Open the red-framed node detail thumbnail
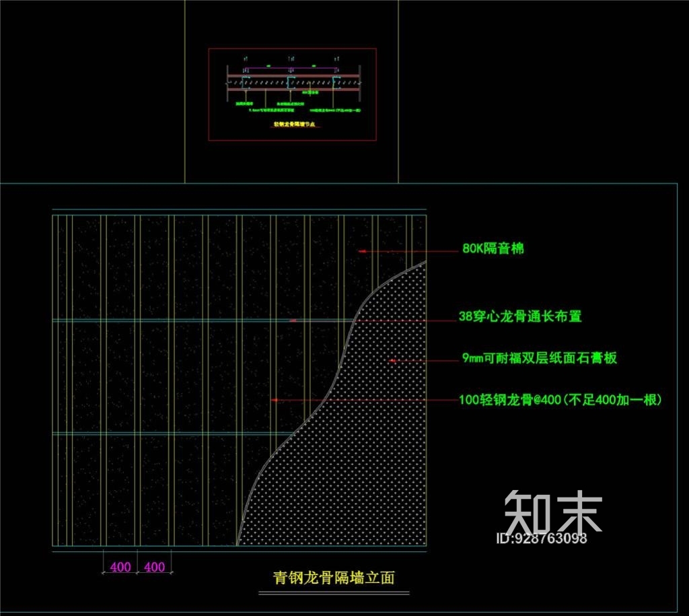The image size is (689, 616). tap(292, 94)
